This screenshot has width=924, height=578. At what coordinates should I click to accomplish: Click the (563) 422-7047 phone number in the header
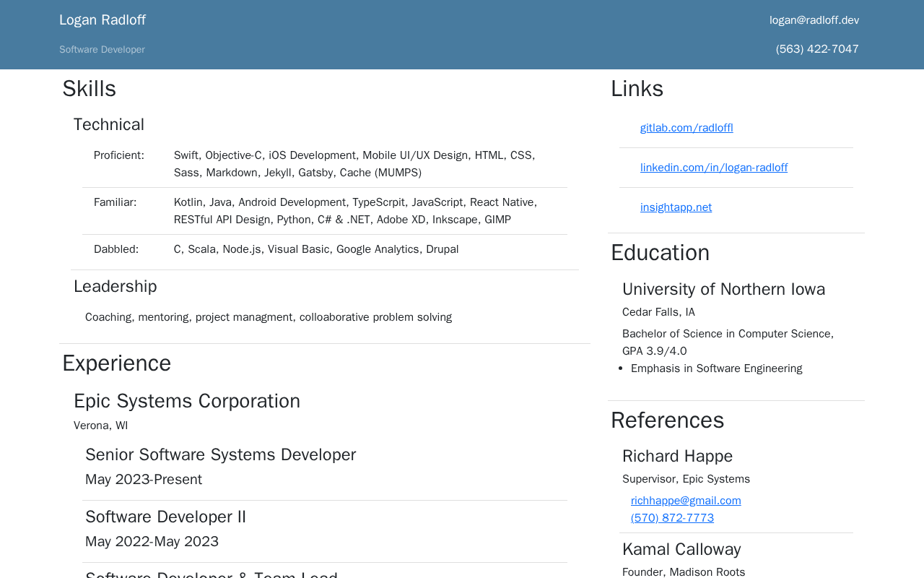(x=816, y=49)
